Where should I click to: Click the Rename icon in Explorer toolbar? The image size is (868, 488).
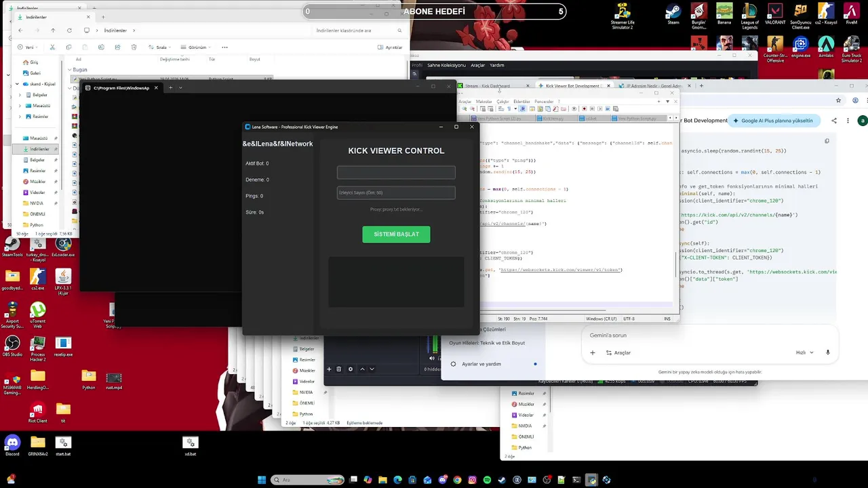[101, 47]
